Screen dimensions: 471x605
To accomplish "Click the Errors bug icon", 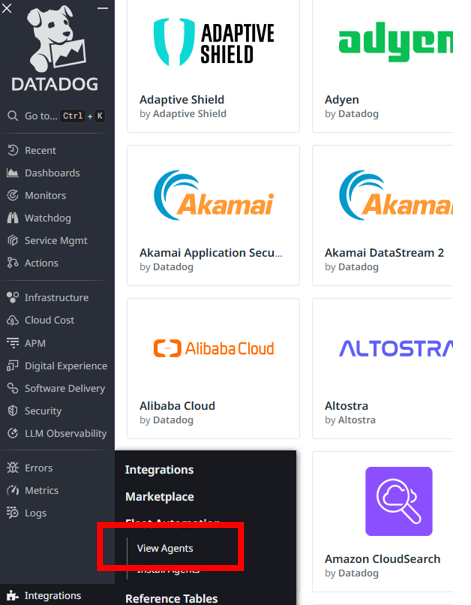I will pyautogui.click(x=13, y=468).
